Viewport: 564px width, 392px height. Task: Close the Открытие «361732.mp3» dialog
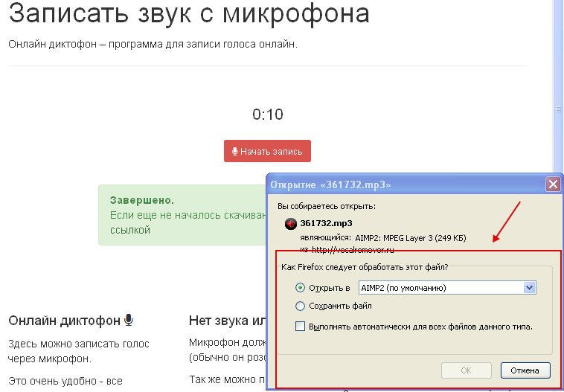pos(552,184)
